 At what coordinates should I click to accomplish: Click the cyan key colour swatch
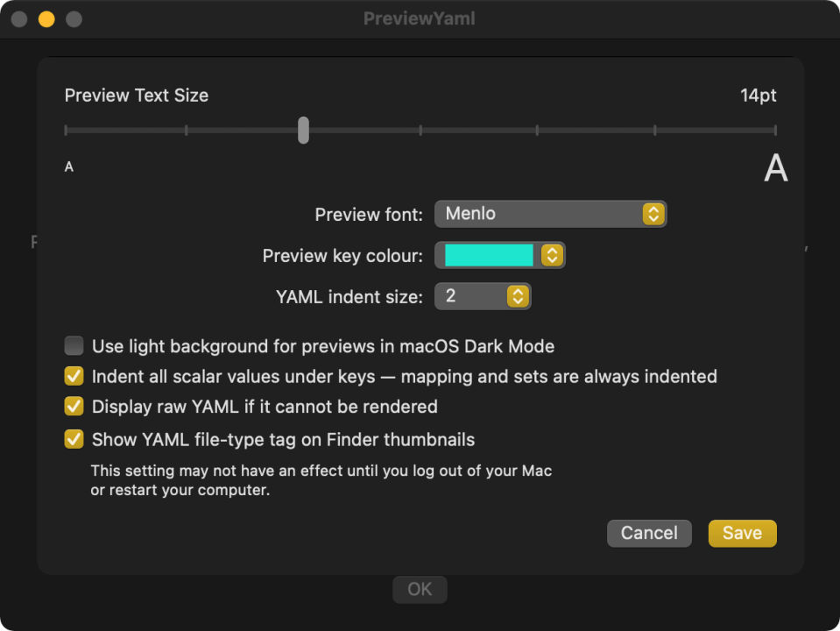click(x=490, y=255)
